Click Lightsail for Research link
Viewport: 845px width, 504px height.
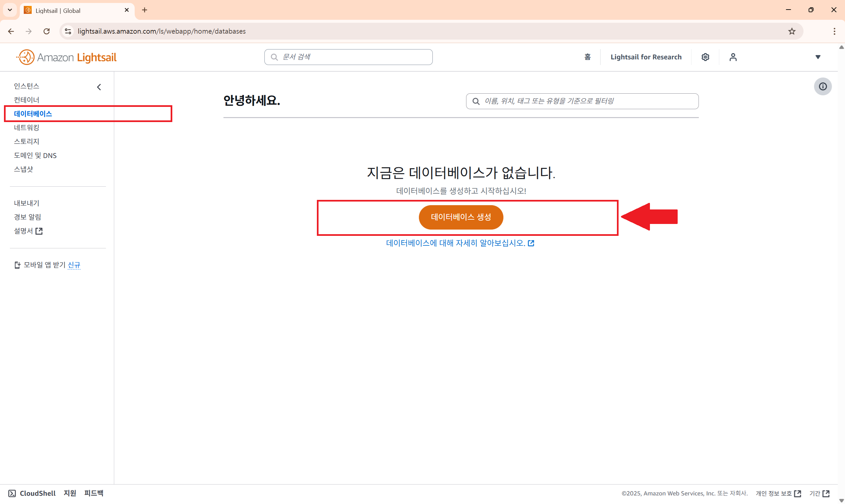646,57
